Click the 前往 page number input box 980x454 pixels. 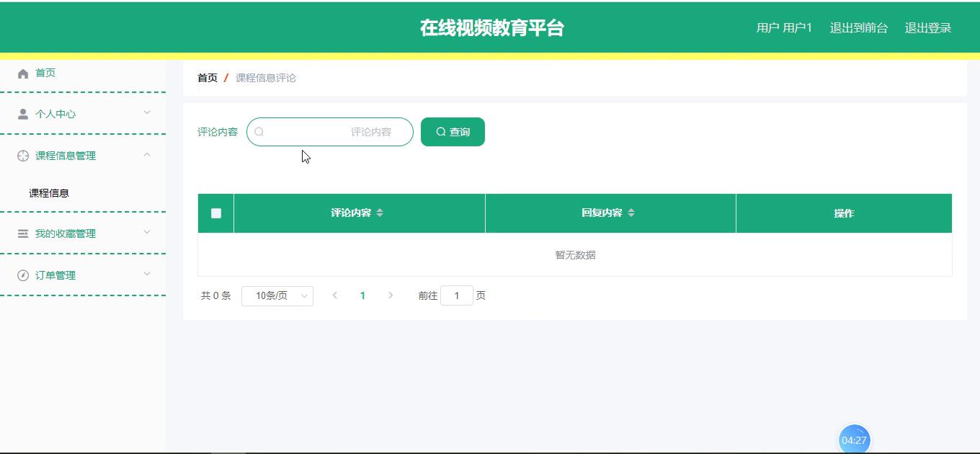click(456, 295)
